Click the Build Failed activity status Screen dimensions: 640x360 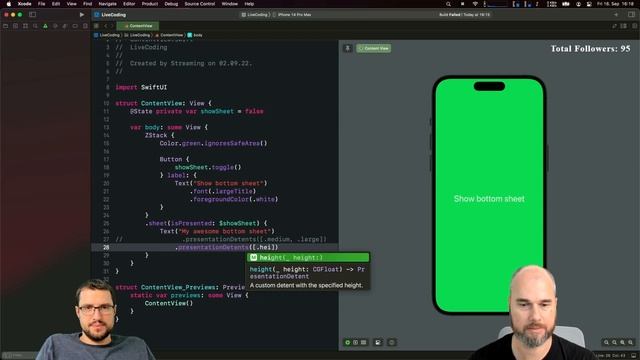464,15
